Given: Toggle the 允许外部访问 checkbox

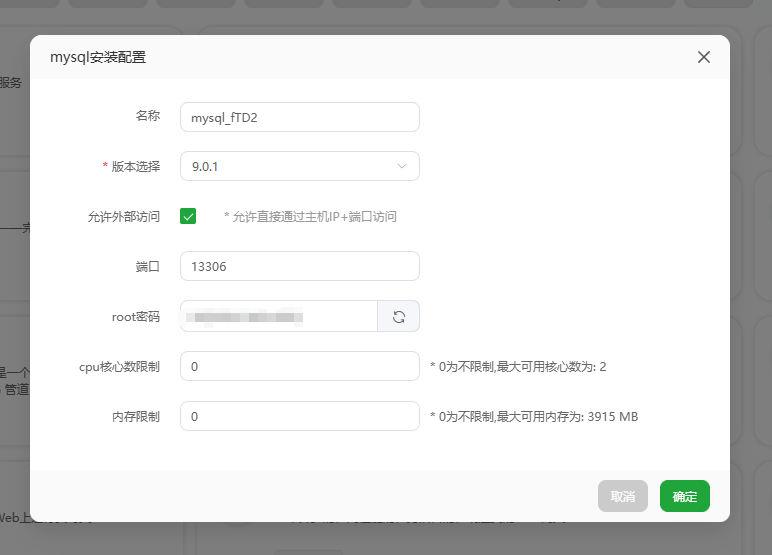Looking at the screenshot, I should [x=188, y=216].
